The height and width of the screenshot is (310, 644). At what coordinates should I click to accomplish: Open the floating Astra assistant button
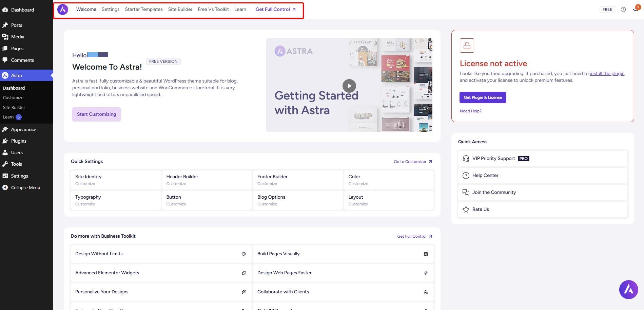coord(629,290)
